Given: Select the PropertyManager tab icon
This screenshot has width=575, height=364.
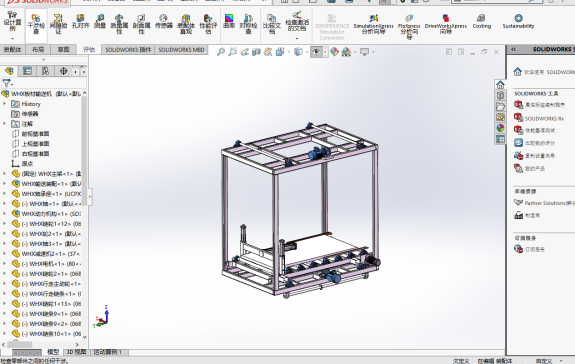Looking at the screenshot, I should tap(27, 71).
